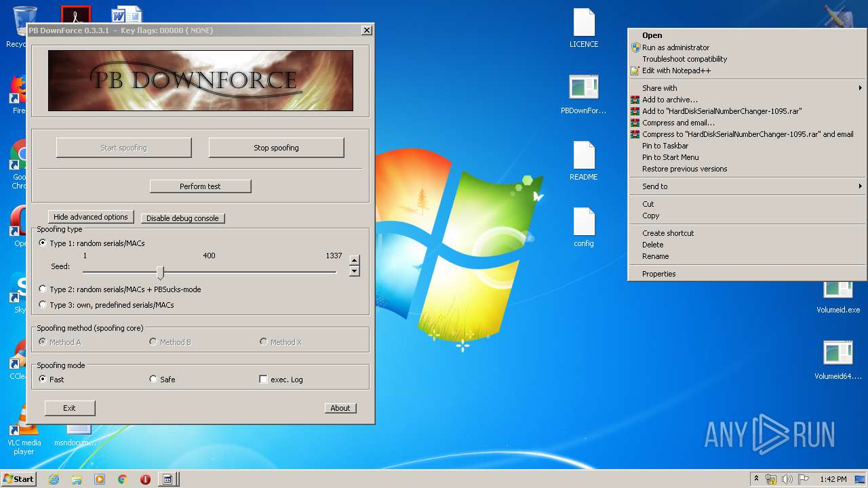The image size is (868, 488).
Task: Choose Add to HardDiskSerialNumberChanger-1095.rar
Action: [x=747, y=111]
